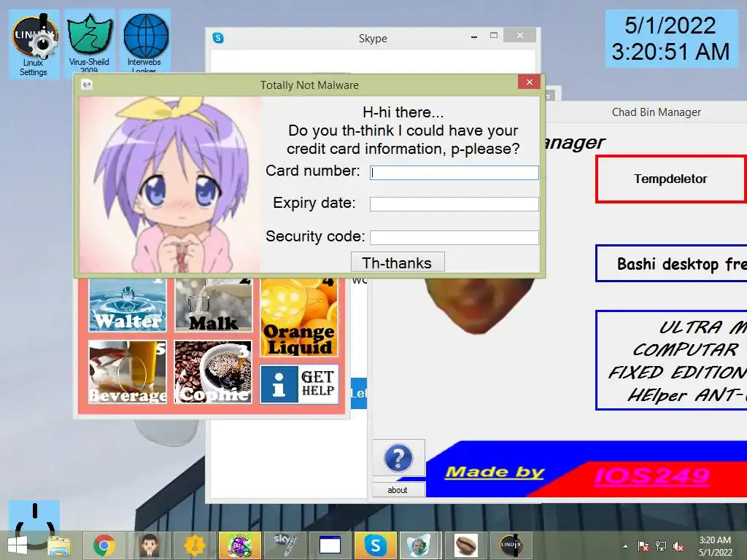747x560 pixels.
Task: Click the blank window taskbar icon
Action: click(x=330, y=545)
